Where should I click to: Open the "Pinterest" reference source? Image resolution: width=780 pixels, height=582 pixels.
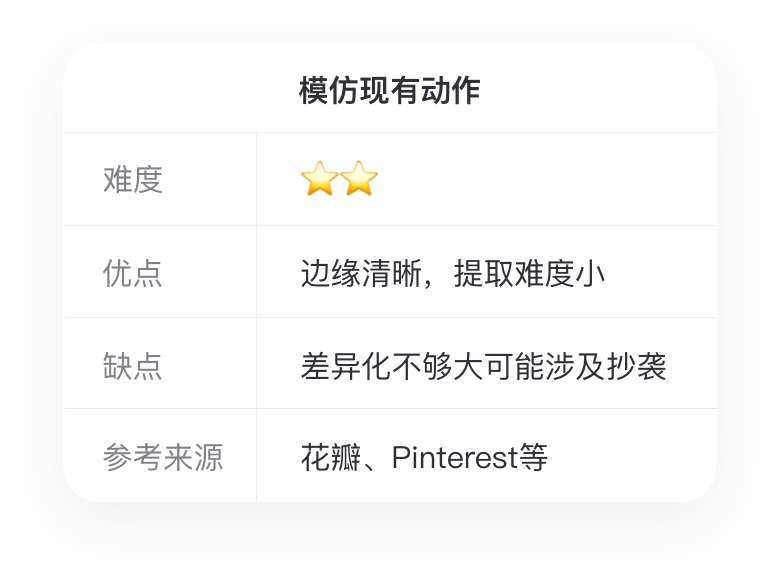coord(455,457)
